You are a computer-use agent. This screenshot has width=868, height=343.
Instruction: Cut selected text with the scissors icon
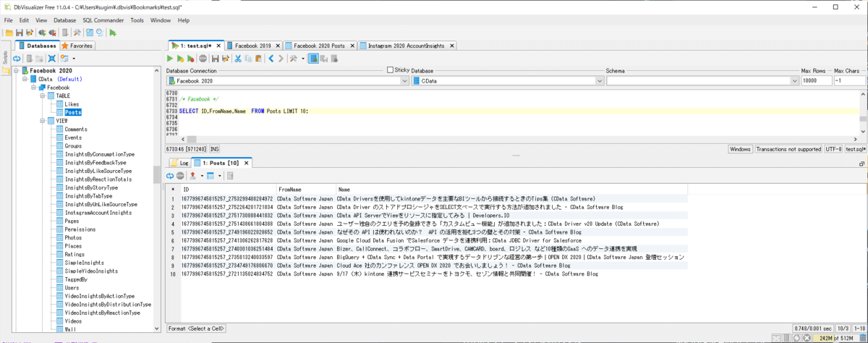tap(237, 58)
